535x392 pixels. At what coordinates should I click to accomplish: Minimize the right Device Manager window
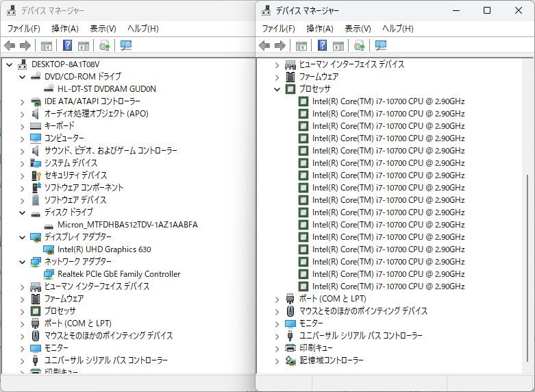[456, 10]
